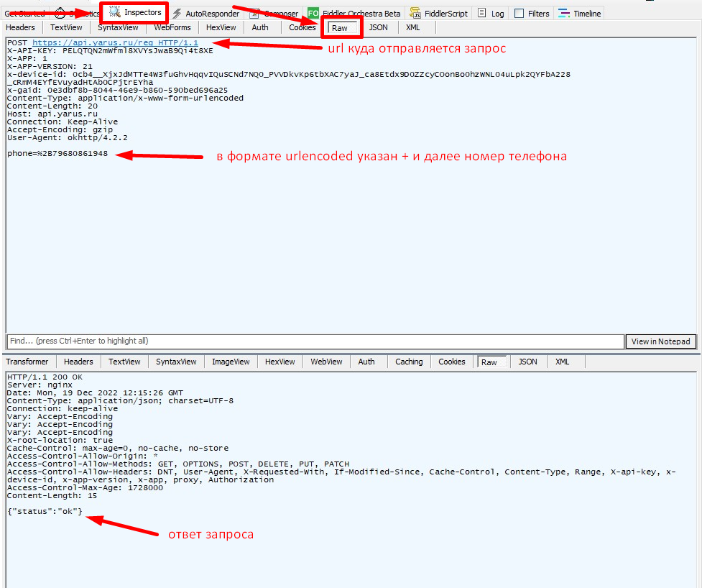
Task: Open the Log tab
Action: [491, 14]
